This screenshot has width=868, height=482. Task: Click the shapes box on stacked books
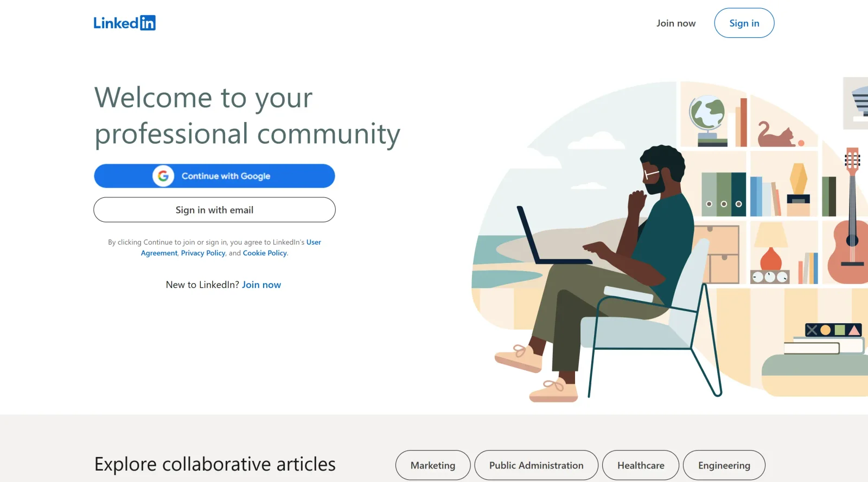833,330
